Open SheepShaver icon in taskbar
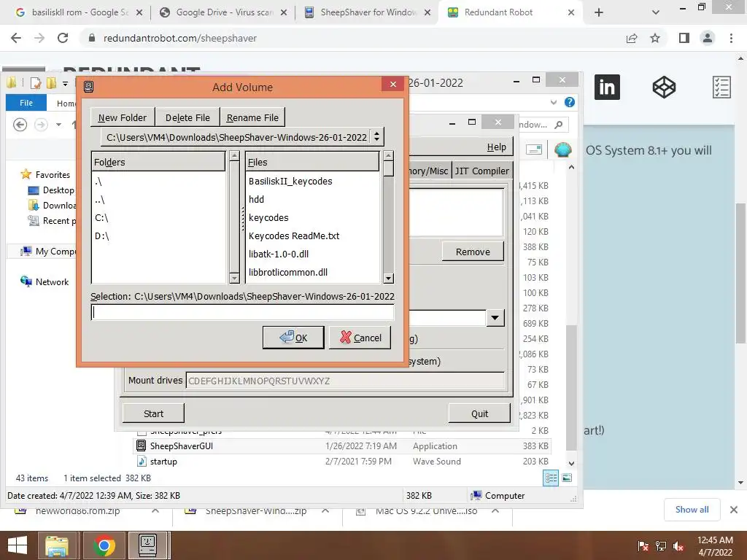The image size is (747, 560). point(147,545)
